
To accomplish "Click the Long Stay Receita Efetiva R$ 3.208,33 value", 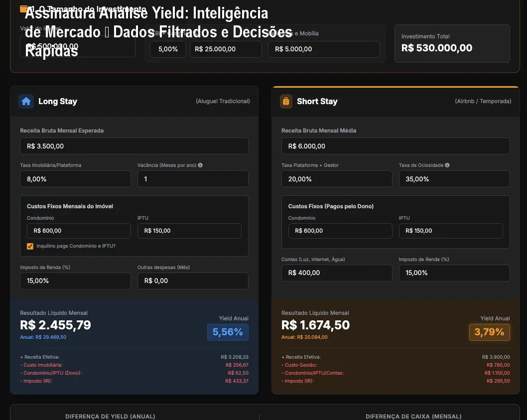I will [x=235, y=357].
